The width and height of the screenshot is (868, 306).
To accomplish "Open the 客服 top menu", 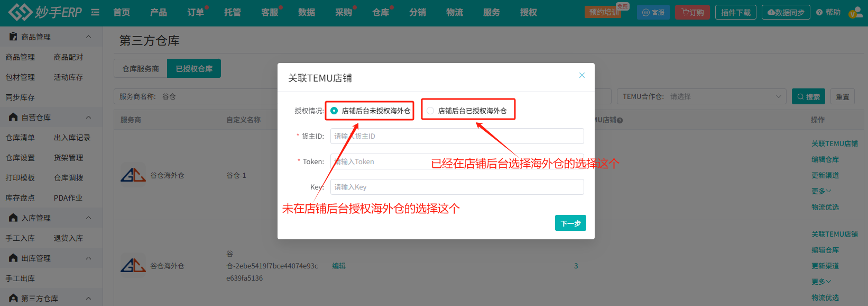I will pyautogui.click(x=270, y=12).
